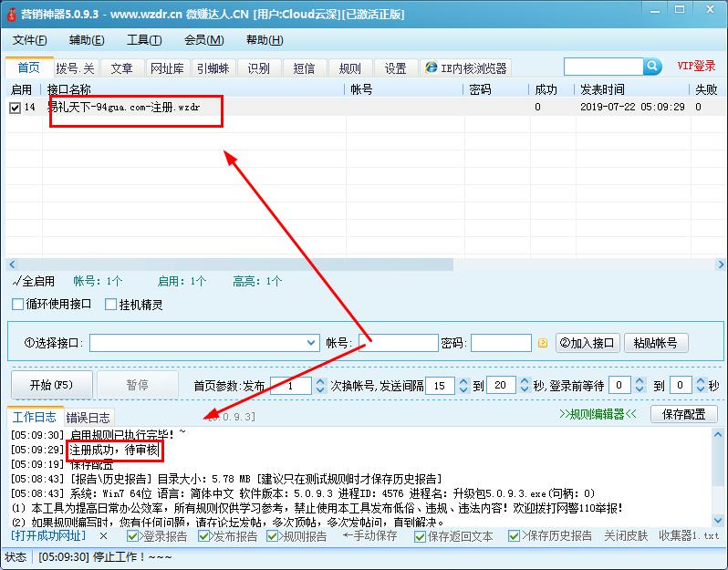Focus the top search input box
Viewport: 728px width, 570px height.
pos(604,67)
